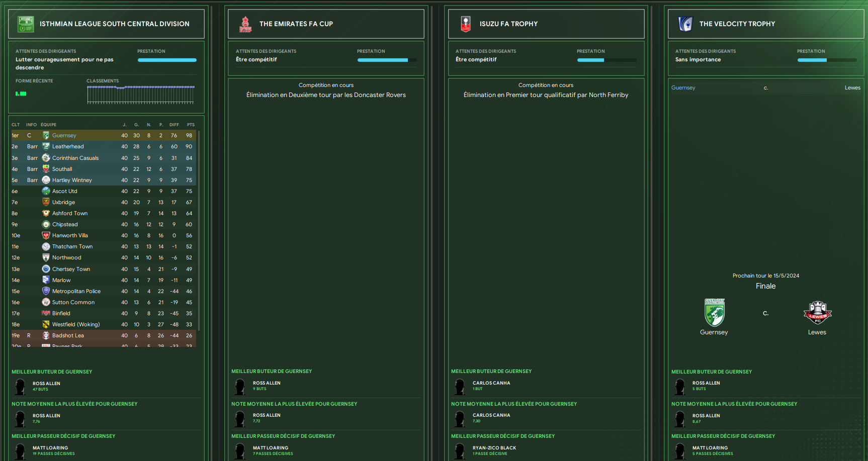
Task: Click Binfield's club badge
Action: [46, 313]
